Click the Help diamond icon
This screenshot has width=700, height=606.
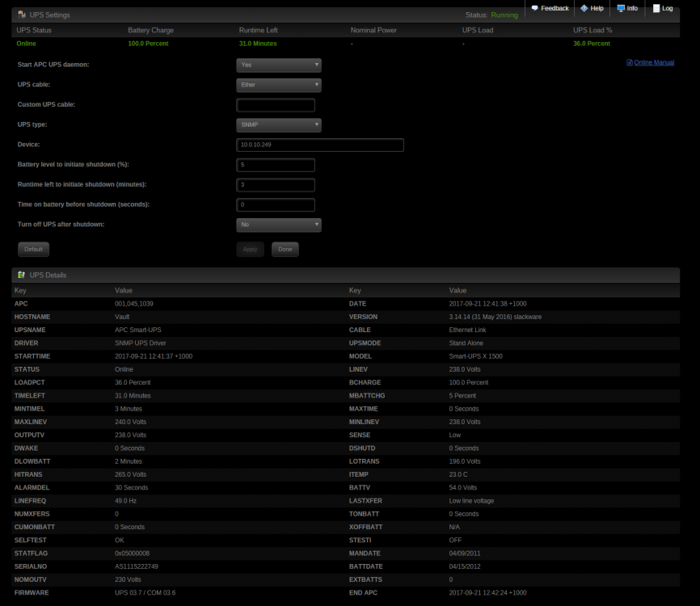point(584,8)
